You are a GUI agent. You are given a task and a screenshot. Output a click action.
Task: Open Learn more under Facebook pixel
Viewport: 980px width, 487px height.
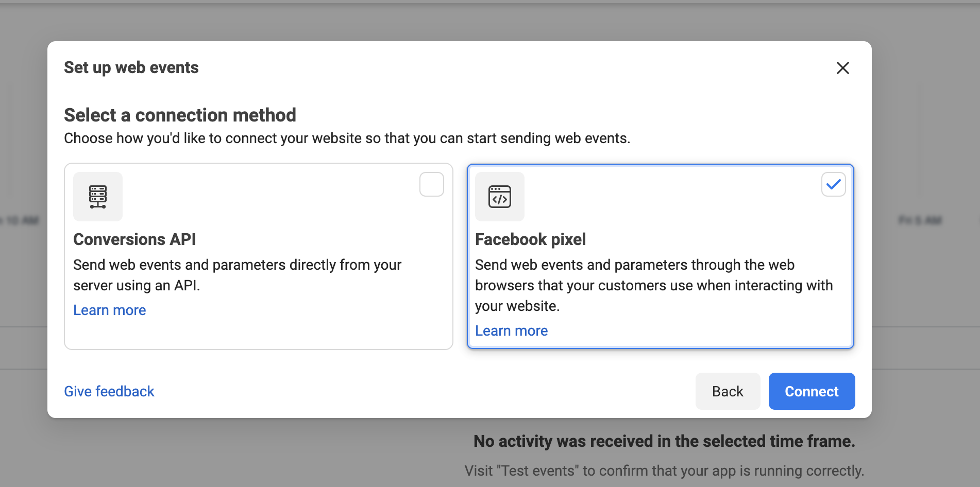click(x=511, y=331)
